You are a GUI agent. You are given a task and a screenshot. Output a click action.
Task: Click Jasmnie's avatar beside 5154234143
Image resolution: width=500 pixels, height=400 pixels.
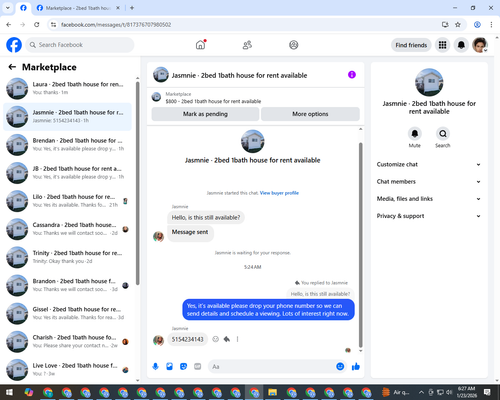tap(158, 340)
